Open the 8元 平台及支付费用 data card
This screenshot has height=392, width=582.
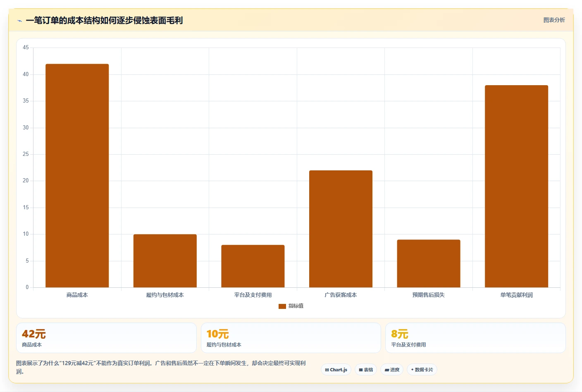coord(475,338)
